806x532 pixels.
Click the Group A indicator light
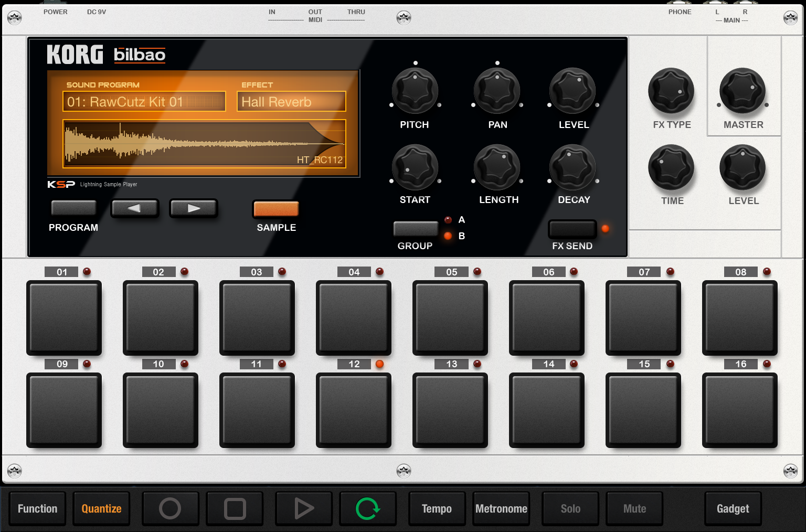448,220
